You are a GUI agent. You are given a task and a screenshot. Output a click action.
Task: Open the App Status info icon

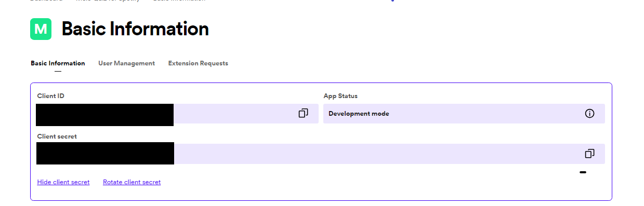pos(589,114)
